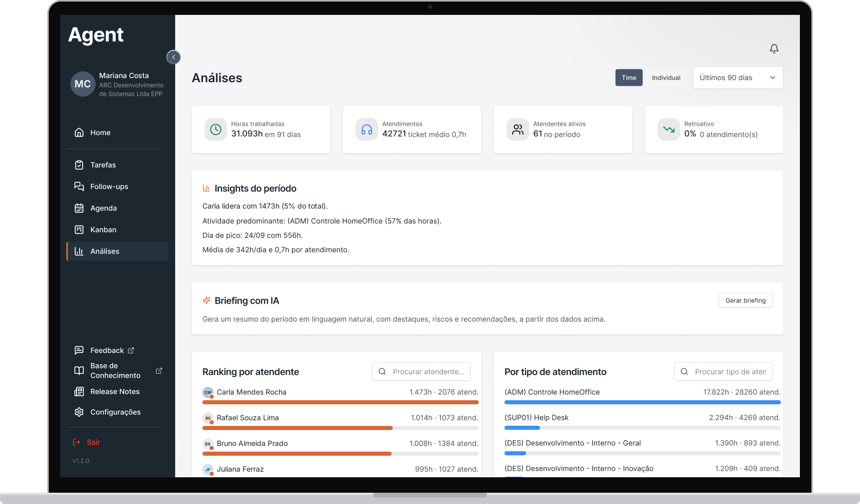Click the MC user avatar
Screen dimensions: 860x504
[83, 84]
